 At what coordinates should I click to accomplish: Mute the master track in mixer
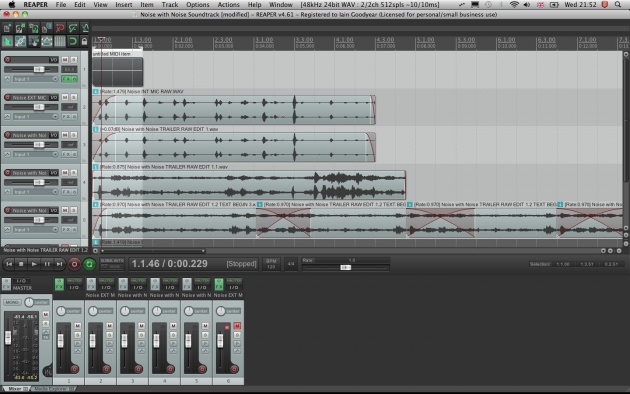[46, 314]
